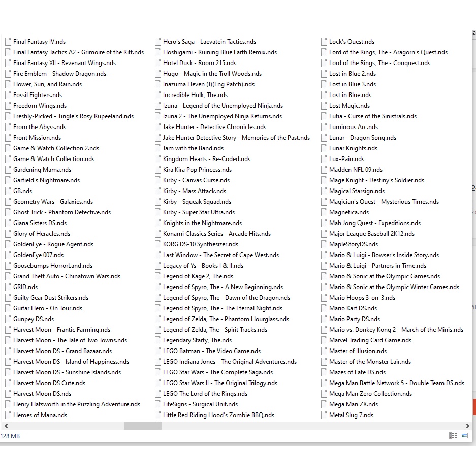This screenshot has width=476, height=476.
Task: Select the file icon for Final Fantasy IV.nds
Action: click(x=8, y=42)
